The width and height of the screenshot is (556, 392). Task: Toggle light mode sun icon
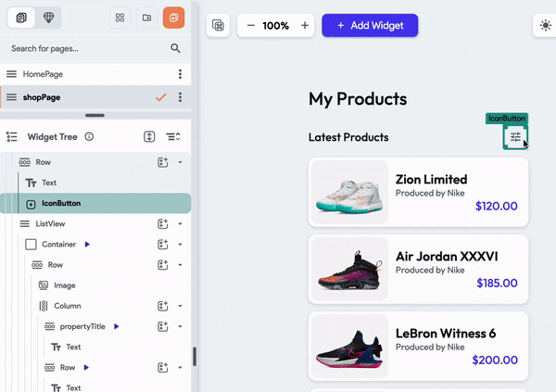[x=546, y=26]
